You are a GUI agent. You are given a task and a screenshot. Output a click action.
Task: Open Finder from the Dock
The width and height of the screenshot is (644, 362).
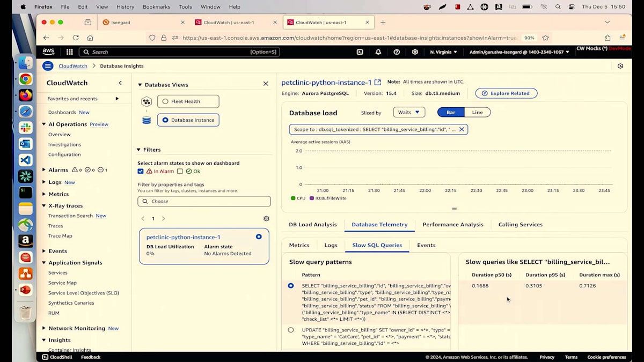[25, 63]
